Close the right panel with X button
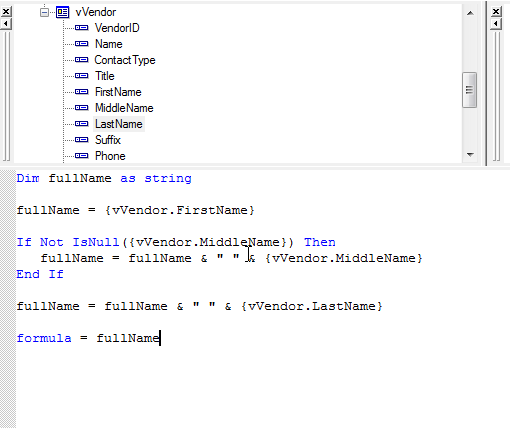Screen dimensions: 510x428 pos(496,12)
